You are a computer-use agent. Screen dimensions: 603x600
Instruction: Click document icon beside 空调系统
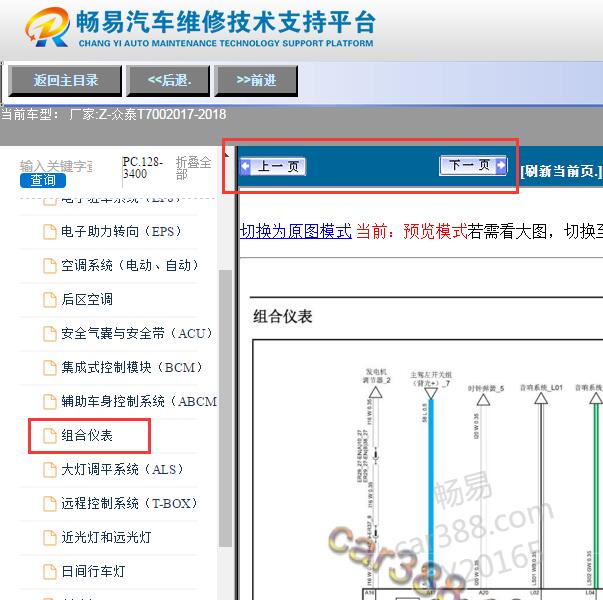[50, 265]
